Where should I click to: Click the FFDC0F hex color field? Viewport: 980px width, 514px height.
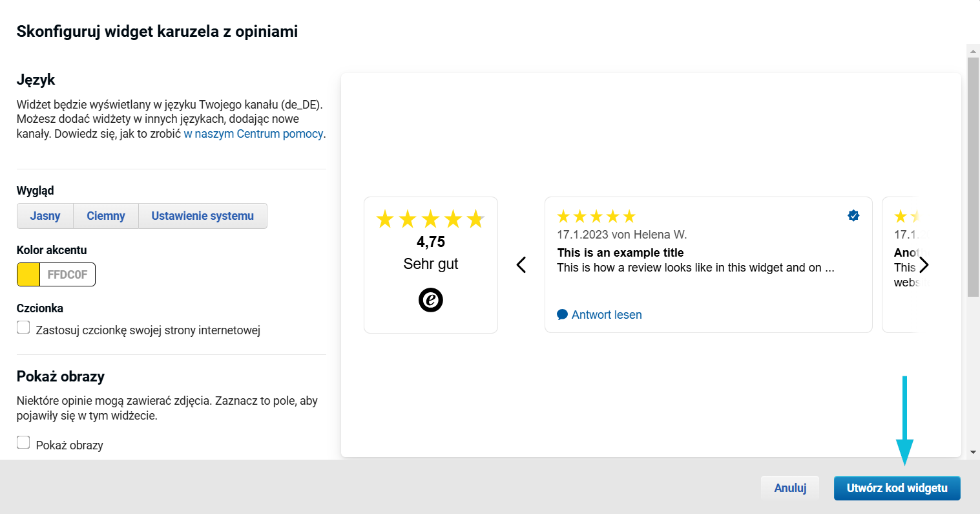click(67, 275)
